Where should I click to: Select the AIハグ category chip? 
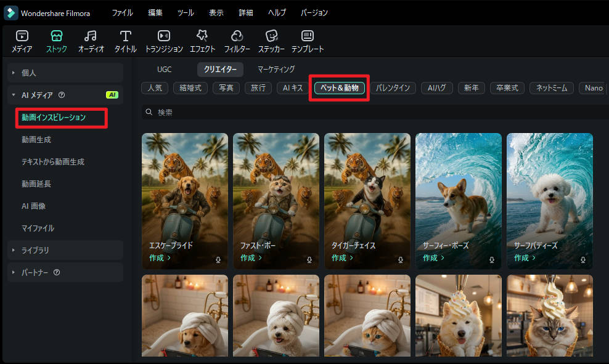pos(436,88)
